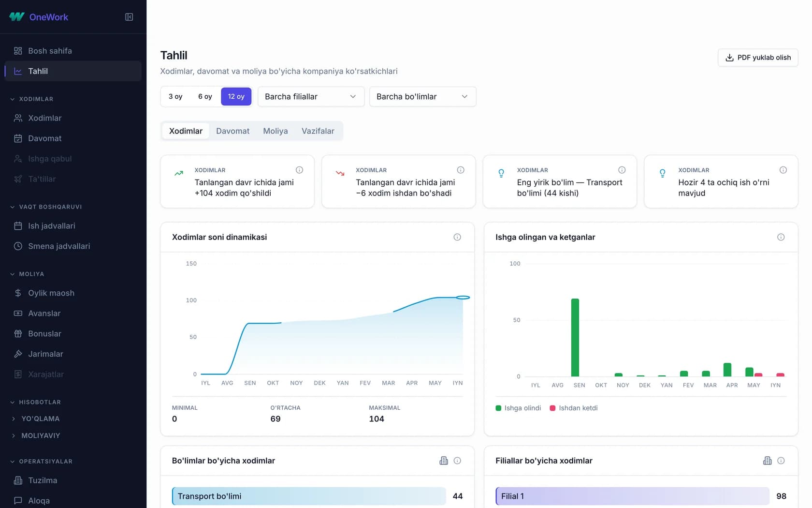Toggle Ishga olindi legend series
Screen dimensions: 812x508
tap(518, 408)
